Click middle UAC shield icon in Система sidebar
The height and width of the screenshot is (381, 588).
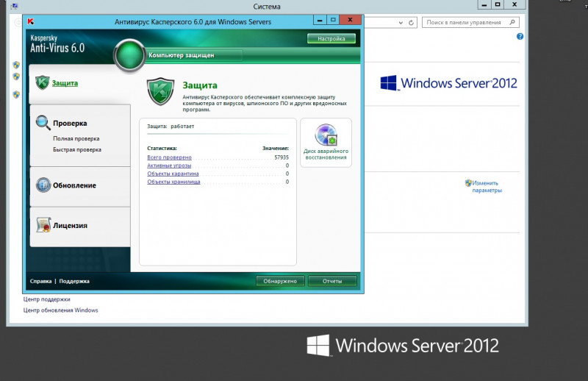coord(16,76)
